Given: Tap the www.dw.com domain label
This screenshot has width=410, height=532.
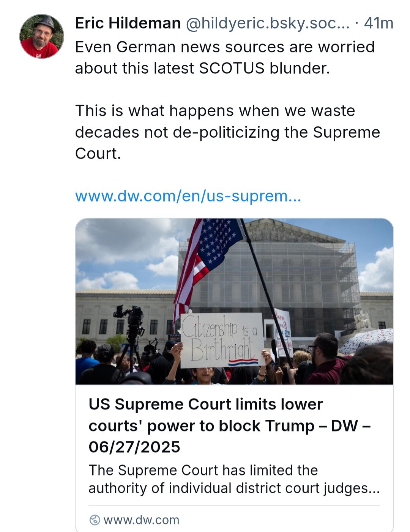Looking at the screenshot, I should click(141, 520).
